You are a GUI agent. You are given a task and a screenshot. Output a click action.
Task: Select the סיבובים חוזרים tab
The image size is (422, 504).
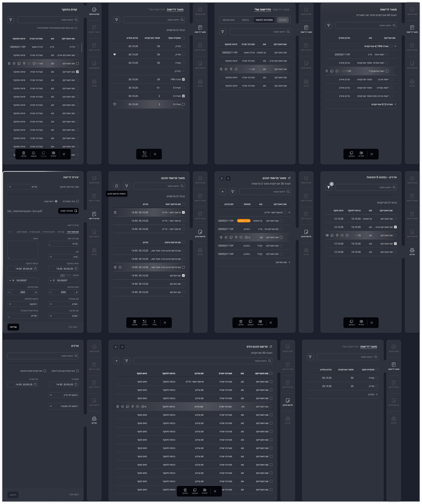[49, 232]
